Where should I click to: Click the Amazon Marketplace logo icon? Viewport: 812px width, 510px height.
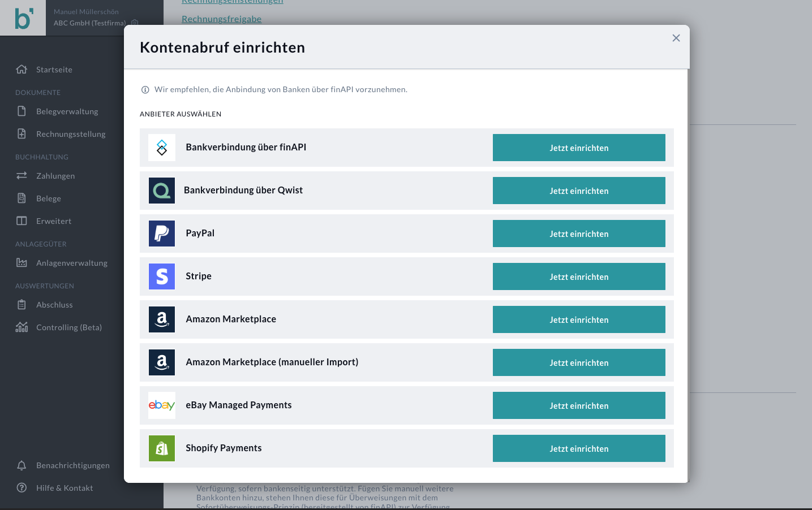click(162, 319)
